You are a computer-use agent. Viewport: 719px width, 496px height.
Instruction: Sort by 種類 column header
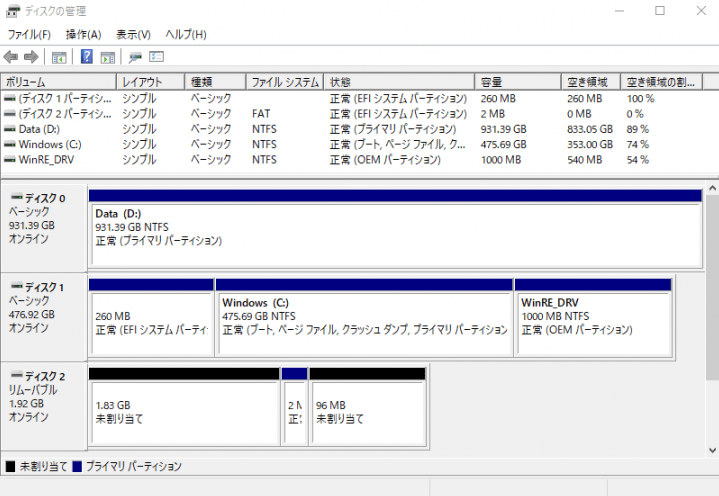click(215, 82)
